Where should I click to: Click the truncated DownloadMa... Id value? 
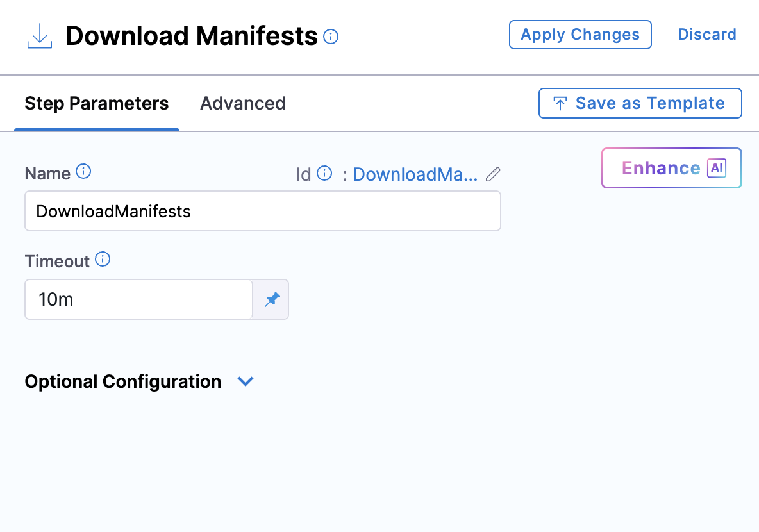[415, 174]
